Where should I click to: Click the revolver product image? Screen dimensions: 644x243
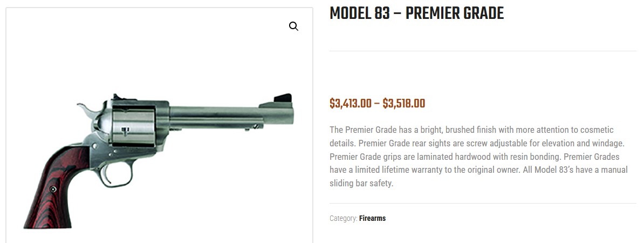(x=158, y=161)
